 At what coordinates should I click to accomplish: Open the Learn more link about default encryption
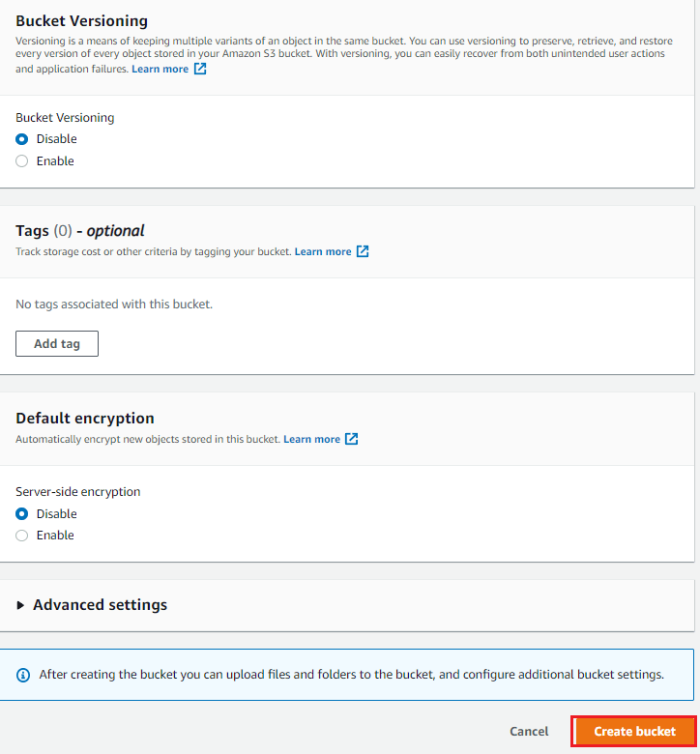tap(311, 439)
